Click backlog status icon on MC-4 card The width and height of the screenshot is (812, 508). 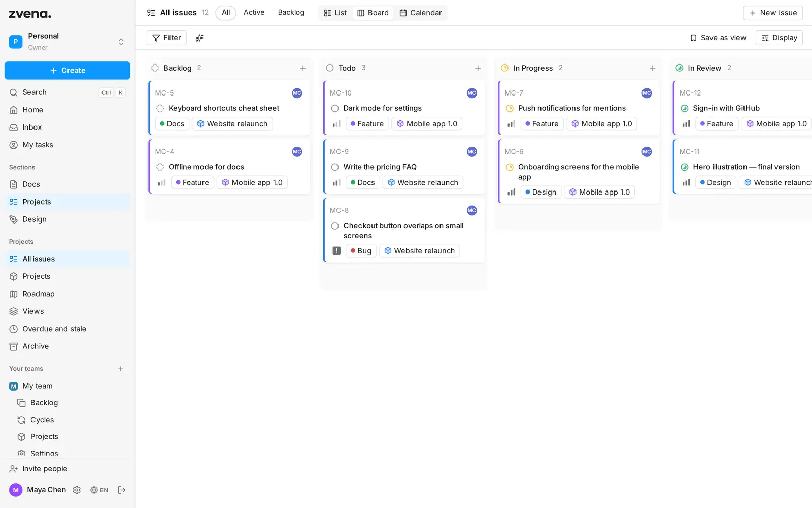pyautogui.click(x=160, y=167)
